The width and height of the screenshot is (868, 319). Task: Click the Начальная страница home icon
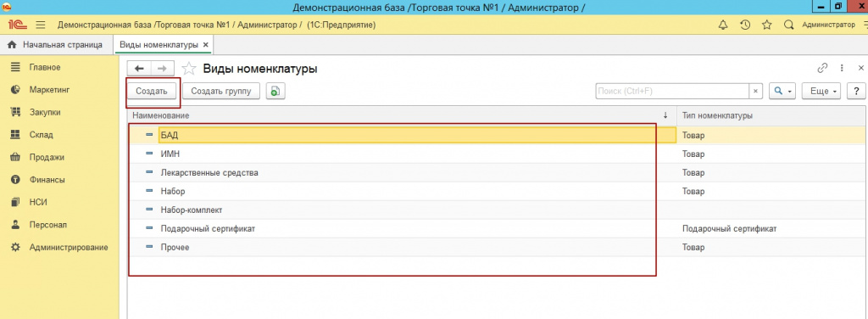[x=12, y=45]
